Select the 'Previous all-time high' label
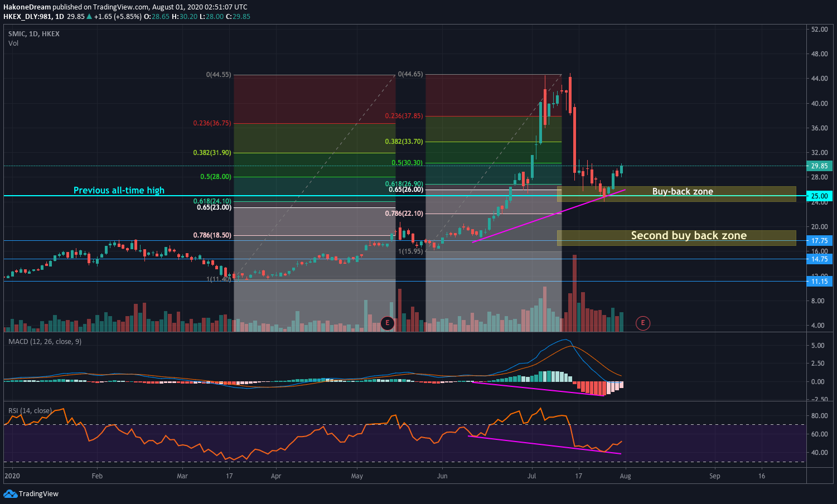The image size is (837, 504). pos(119,190)
